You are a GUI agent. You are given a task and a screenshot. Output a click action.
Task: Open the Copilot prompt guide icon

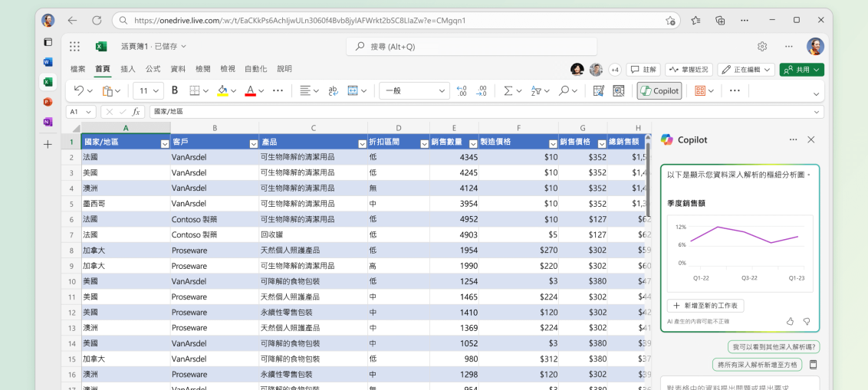coord(814,365)
